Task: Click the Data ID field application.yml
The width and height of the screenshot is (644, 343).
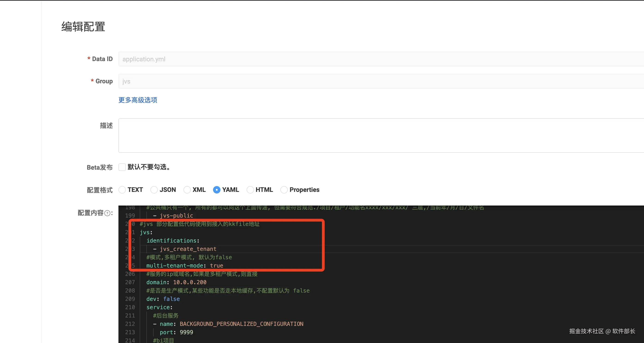Action: pos(375,59)
